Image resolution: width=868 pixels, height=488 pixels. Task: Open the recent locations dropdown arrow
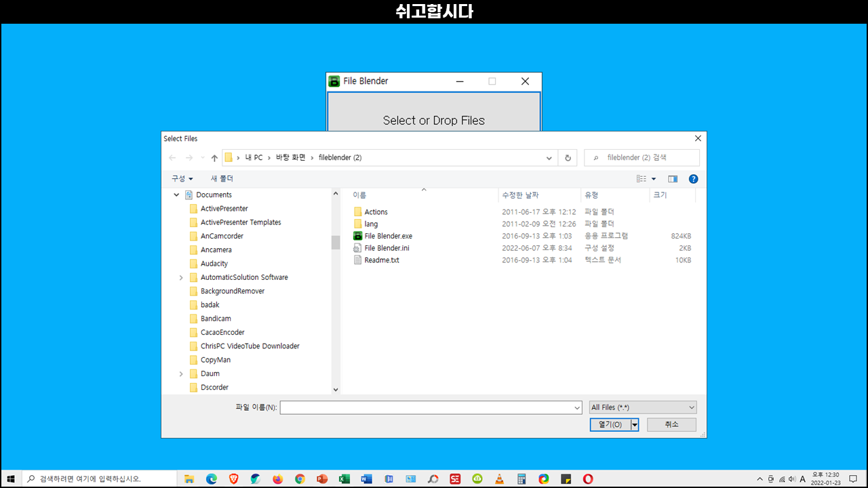click(x=202, y=158)
